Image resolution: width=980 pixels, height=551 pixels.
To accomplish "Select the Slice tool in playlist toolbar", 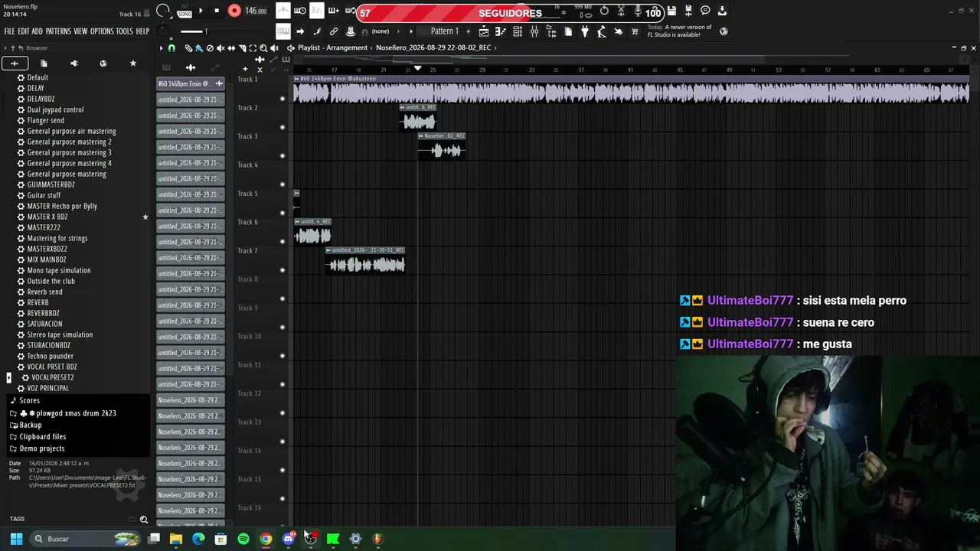I will point(242,48).
